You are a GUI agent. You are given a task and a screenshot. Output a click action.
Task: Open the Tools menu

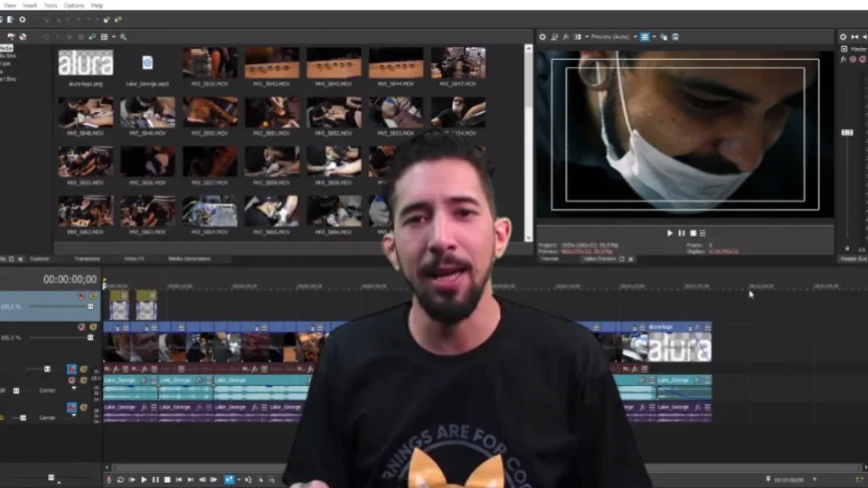(51, 5)
